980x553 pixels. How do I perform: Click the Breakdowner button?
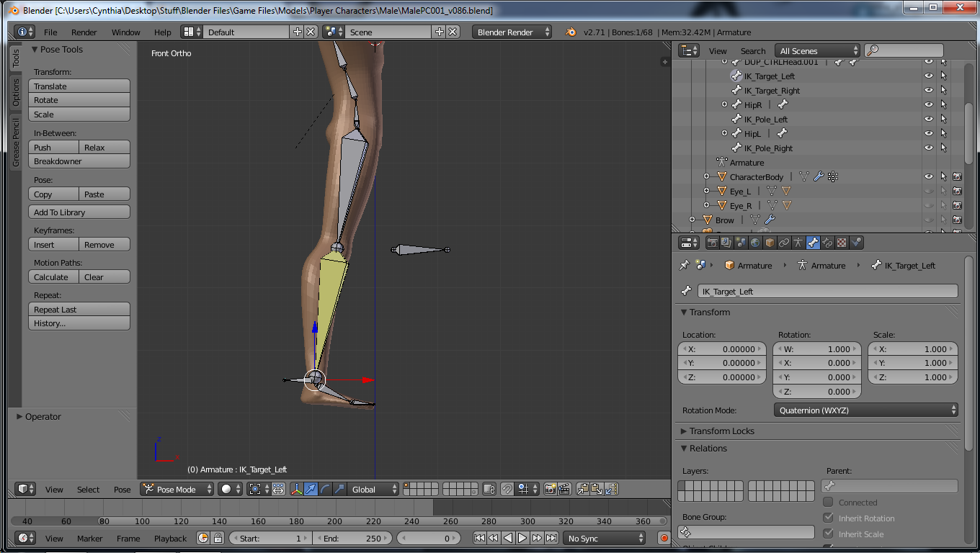click(x=79, y=161)
